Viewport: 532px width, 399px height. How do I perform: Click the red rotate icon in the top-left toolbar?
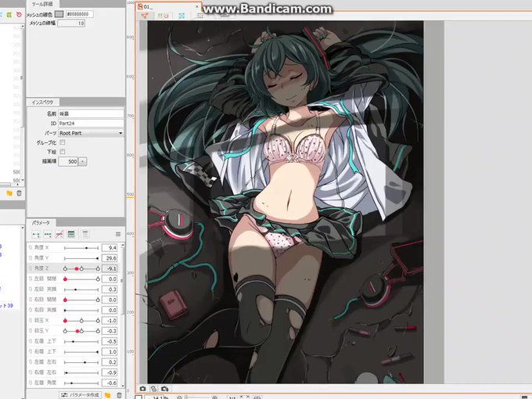[19, 15]
